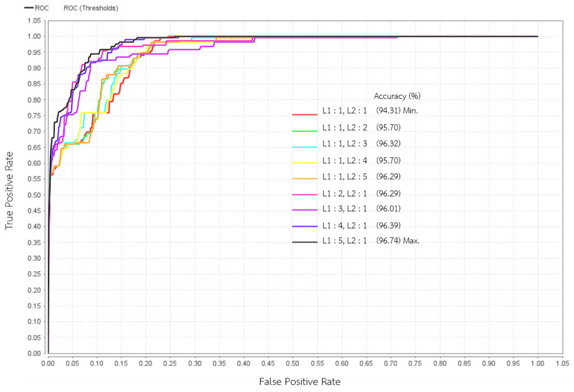Click the black L1:5, L2:1 legend line
The width and height of the screenshot is (574, 392).
click(x=305, y=242)
